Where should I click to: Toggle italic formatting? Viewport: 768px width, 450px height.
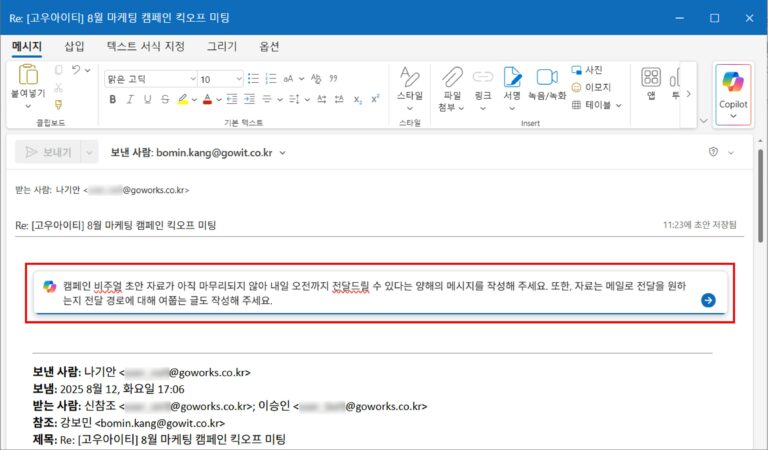click(x=130, y=99)
